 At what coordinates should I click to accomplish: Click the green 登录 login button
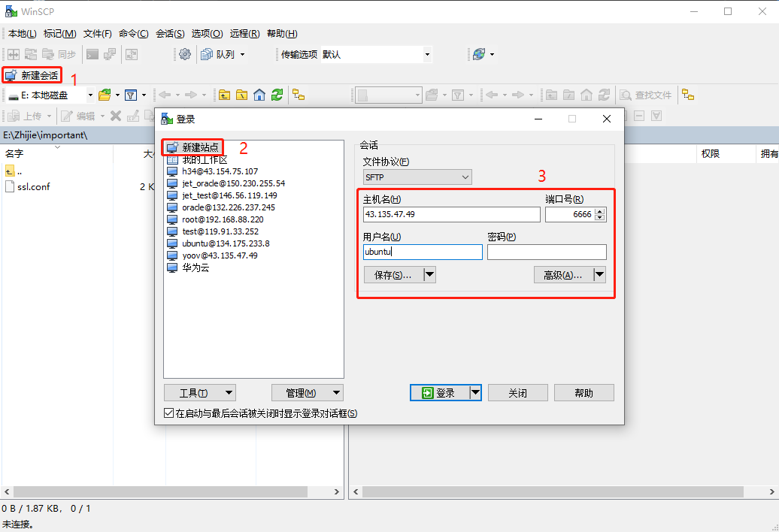pyautogui.click(x=440, y=392)
